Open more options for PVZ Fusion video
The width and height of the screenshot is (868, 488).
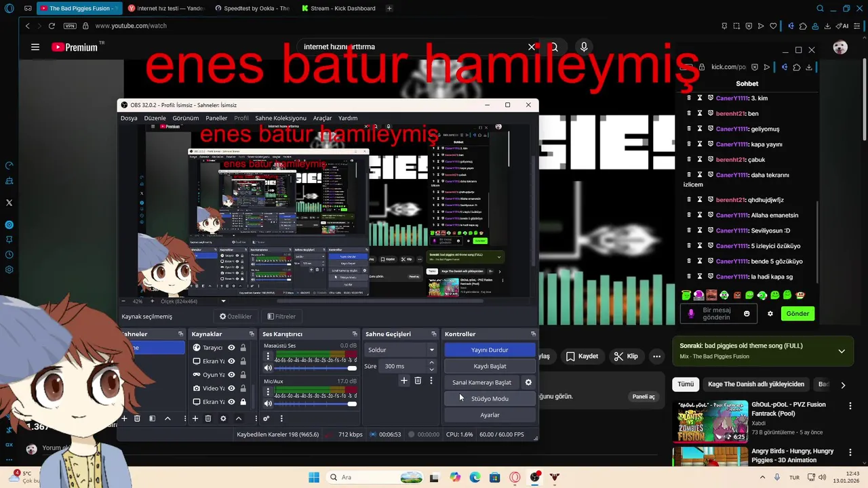click(x=850, y=406)
